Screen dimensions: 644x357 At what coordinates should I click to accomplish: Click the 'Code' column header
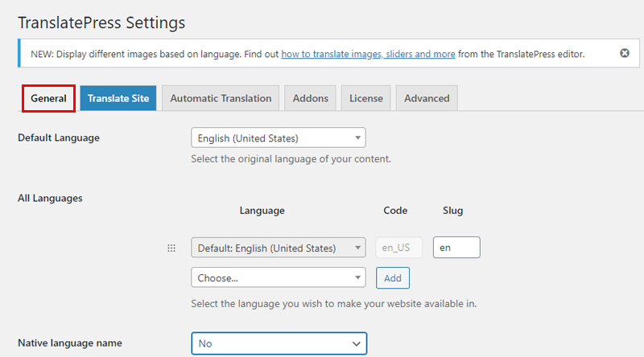click(395, 211)
